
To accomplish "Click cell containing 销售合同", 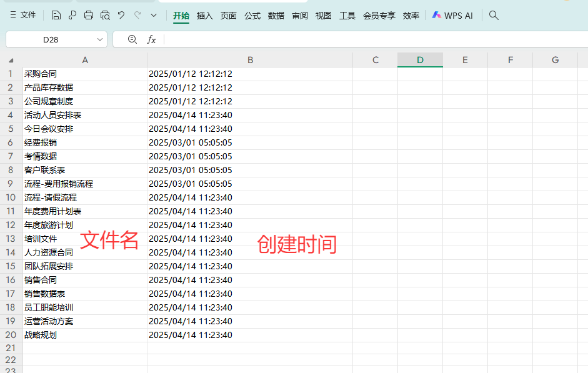I will [85, 280].
